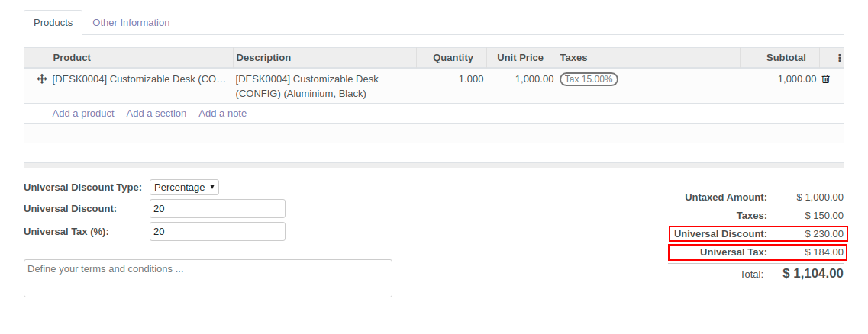Click the terms and conditions text area
This screenshot has width=868, height=334.
tap(208, 278)
